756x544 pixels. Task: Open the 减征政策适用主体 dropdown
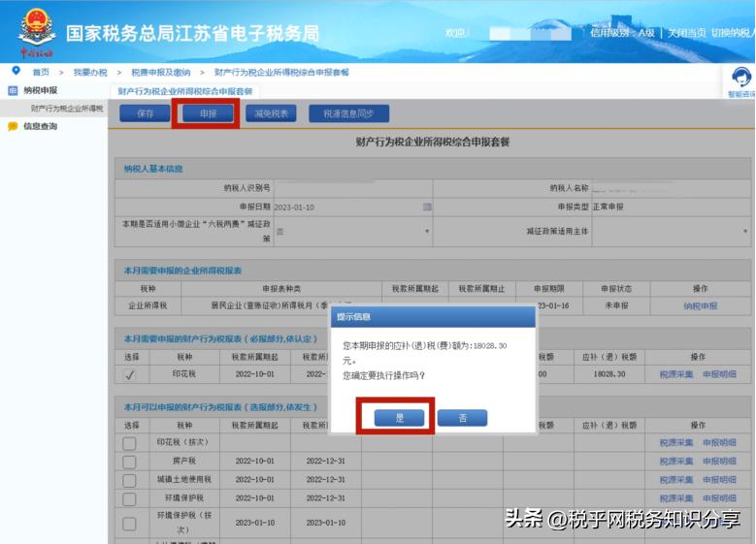pos(671,232)
